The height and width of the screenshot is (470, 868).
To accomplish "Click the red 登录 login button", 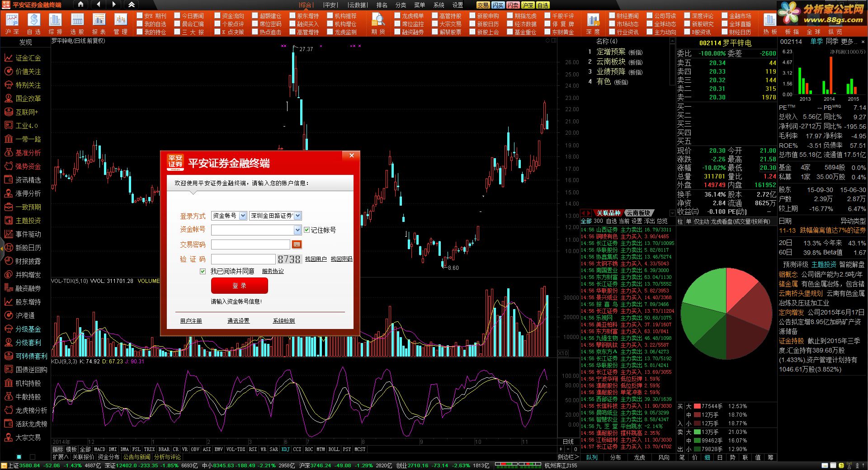I will [240, 286].
